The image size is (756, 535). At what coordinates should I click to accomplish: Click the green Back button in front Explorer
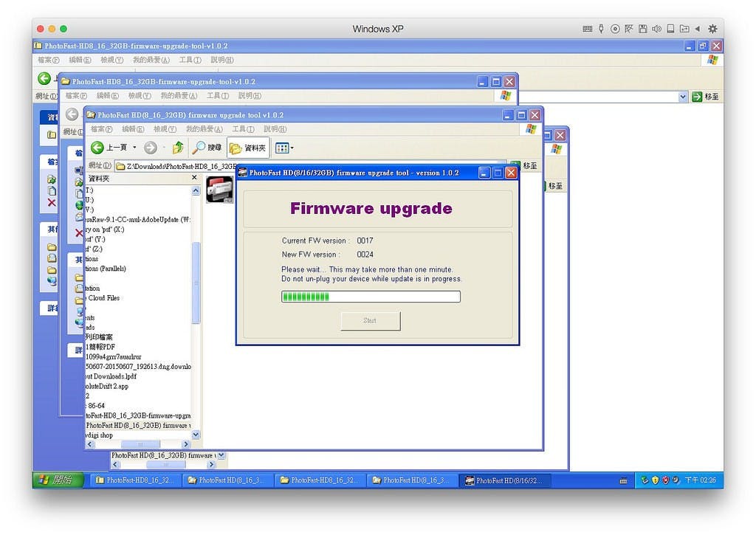pos(97,148)
